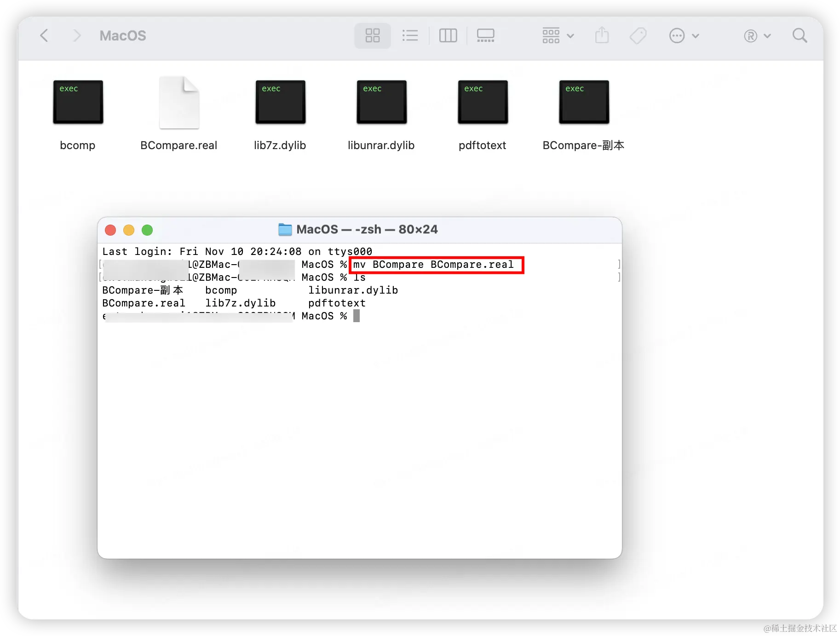Click the Finder search magnifier

click(800, 35)
